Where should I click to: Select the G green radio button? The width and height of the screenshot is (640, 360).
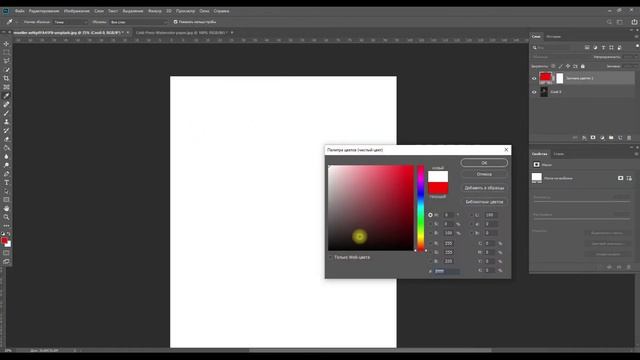pos(430,252)
